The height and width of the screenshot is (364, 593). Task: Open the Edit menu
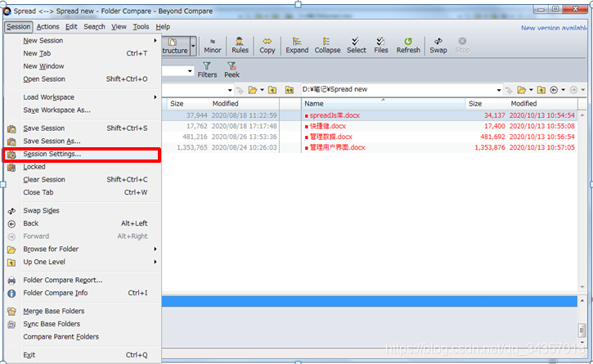coord(71,27)
